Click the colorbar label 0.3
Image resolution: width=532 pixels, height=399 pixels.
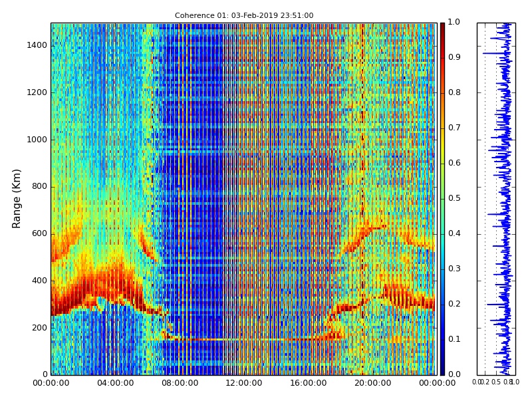tap(454, 269)
